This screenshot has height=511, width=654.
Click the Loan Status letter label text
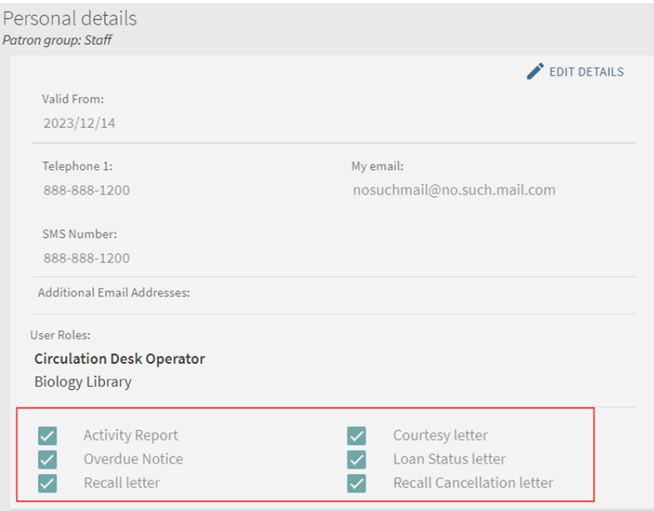coord(449,459)
